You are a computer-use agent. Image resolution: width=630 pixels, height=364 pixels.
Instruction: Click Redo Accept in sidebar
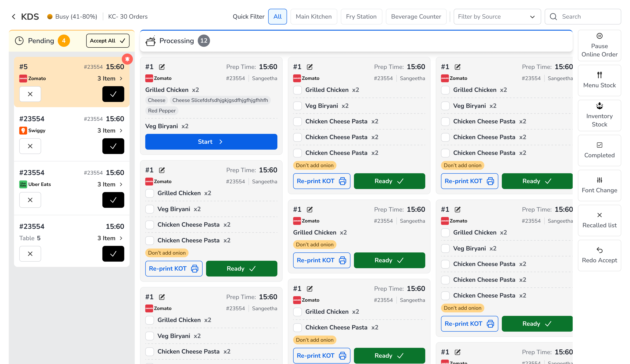point(599,255)
